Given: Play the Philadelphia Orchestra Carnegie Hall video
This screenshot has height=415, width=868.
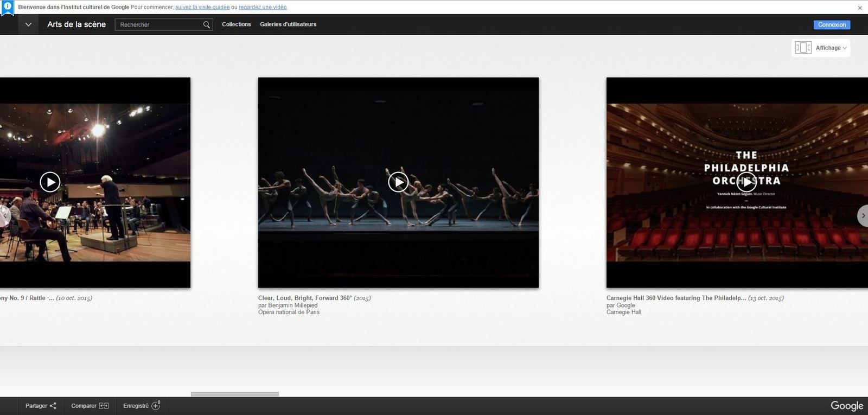Looking at the screenshot, I should (746, 182).
